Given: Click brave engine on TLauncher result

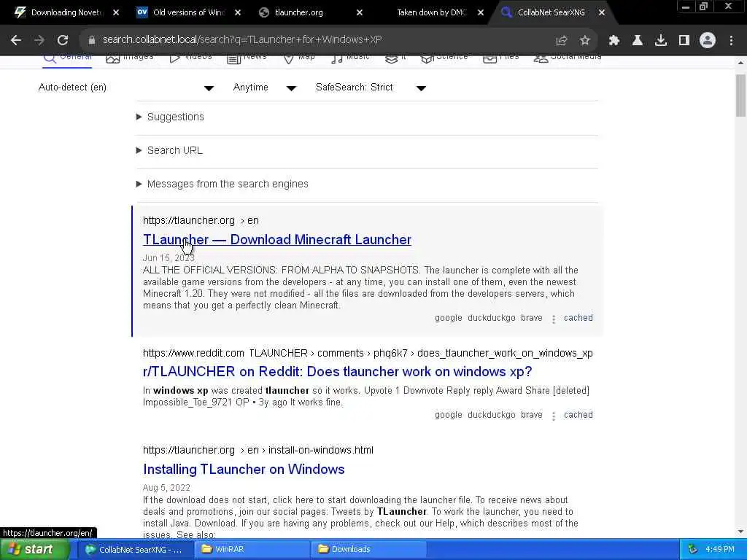Looking at the screenshot, I should click(x=532, y=318).
